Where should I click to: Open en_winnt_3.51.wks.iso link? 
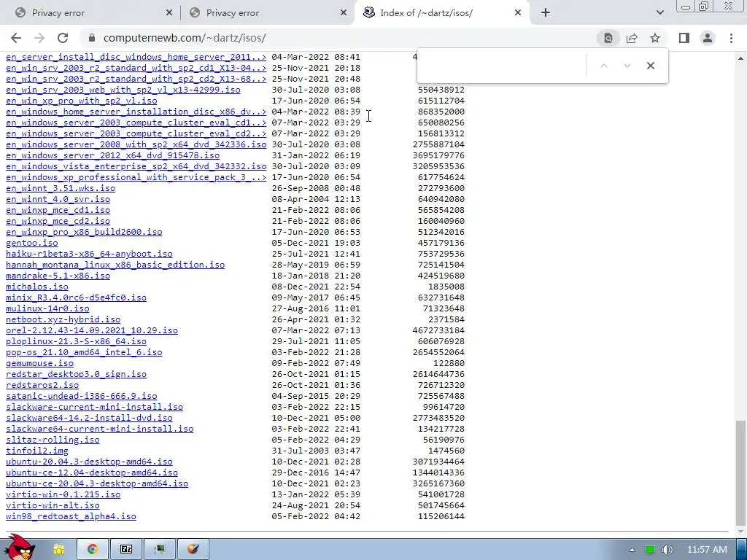(61, 188)
